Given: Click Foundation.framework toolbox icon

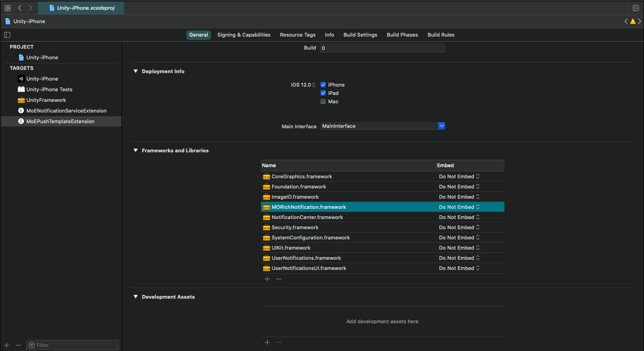Looking at the screenshot, I should 266,187.
